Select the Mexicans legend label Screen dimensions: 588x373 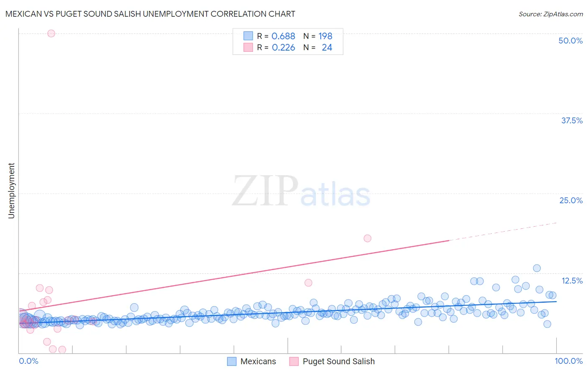click(x=258, y=361)
